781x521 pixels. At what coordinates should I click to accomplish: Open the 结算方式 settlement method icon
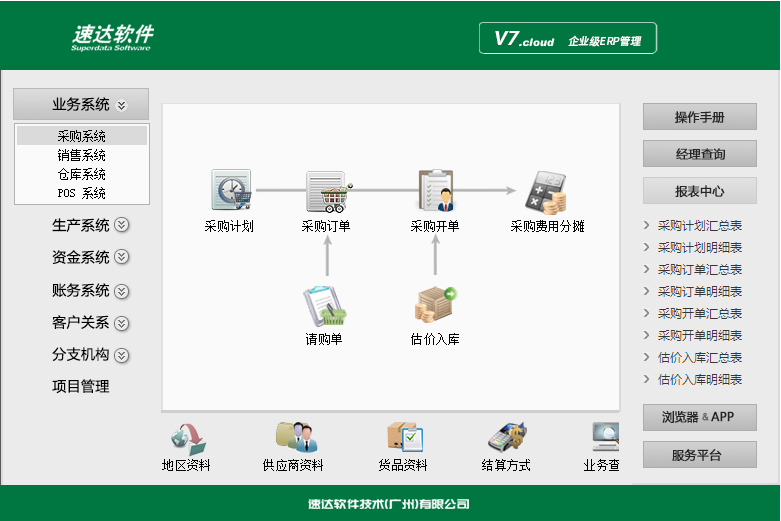(508, 437)
